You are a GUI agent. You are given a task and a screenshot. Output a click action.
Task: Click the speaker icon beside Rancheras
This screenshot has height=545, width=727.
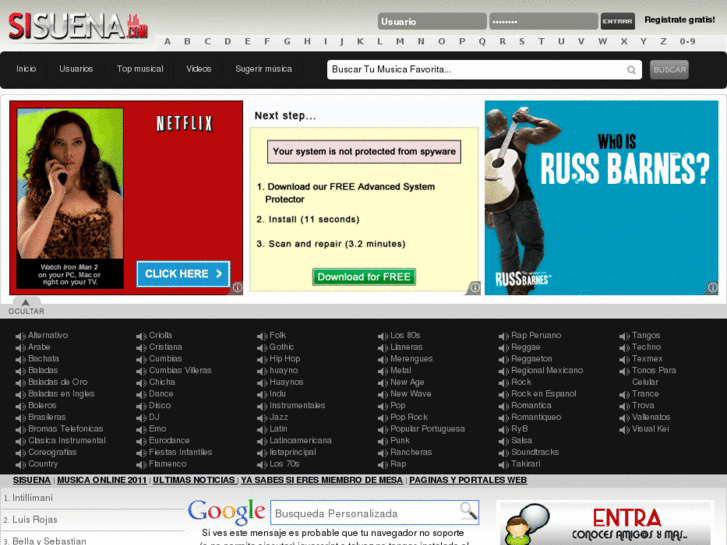(x=383, y=453)
